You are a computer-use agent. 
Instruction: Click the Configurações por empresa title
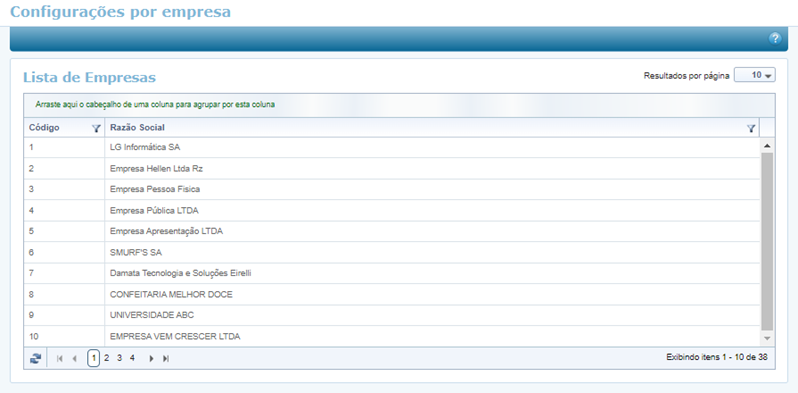coord(121,11)
